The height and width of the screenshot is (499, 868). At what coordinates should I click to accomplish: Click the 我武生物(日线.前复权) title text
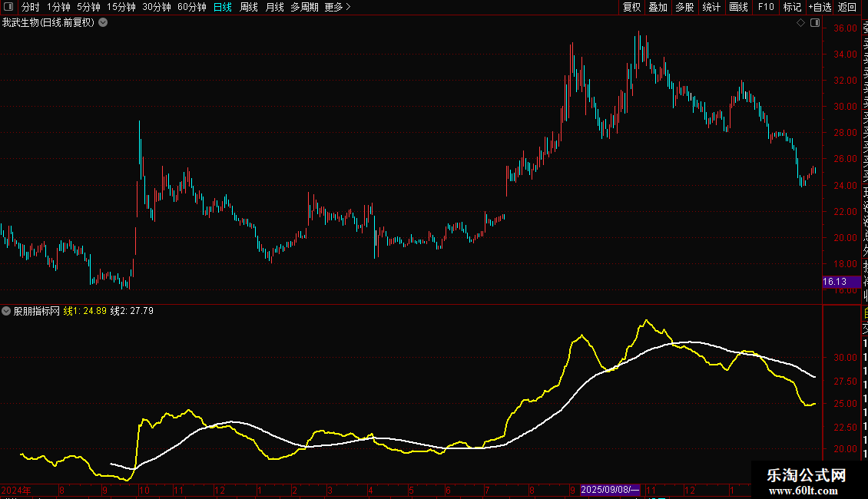(x=48, y=23)
